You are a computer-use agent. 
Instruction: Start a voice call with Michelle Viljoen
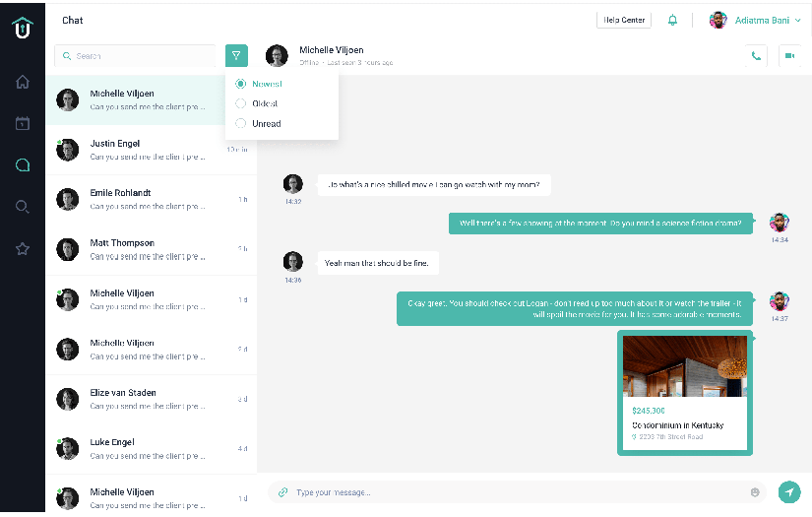pyautogui.click(x=756, y=56)
